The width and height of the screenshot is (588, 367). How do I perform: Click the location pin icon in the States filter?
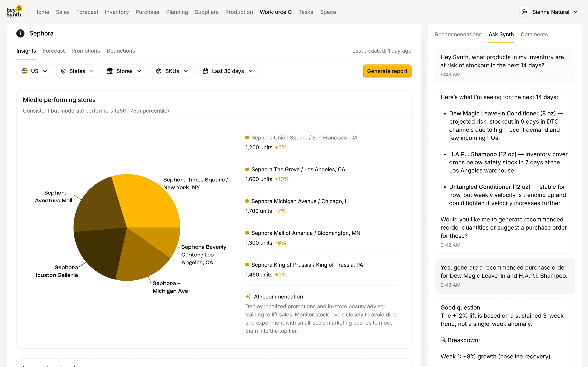63,71
